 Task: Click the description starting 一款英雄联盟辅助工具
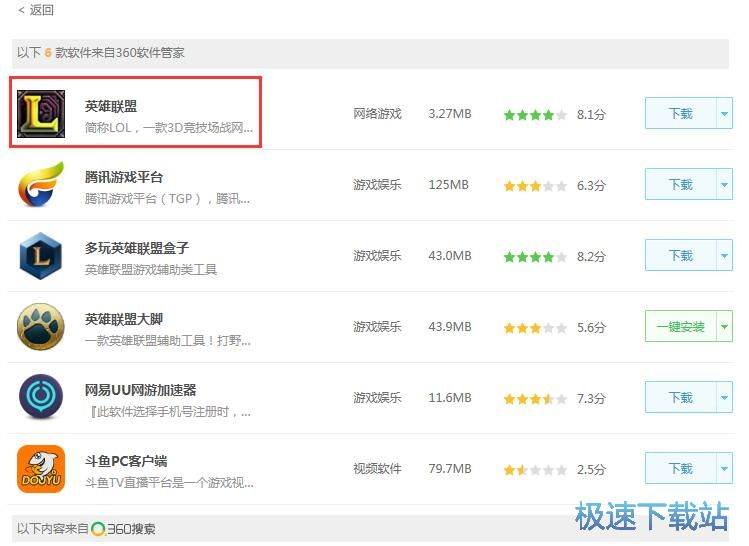168,341
